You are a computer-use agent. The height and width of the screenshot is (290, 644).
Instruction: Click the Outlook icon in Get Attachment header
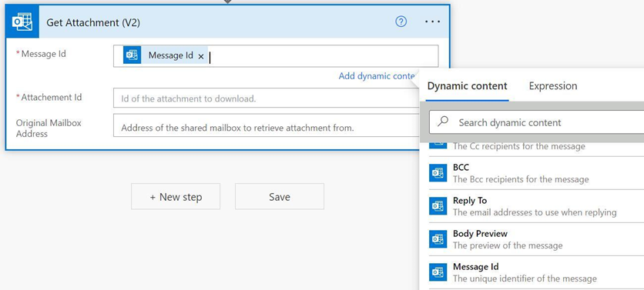(x=22, y=22)
